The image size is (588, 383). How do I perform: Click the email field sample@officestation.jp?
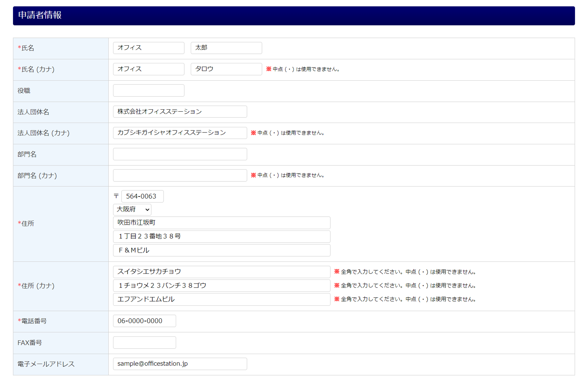[180, 364]
